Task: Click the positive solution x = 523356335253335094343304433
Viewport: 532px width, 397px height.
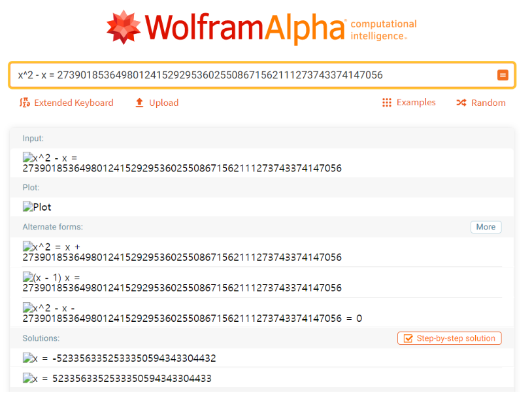Action: pos(117,378)
